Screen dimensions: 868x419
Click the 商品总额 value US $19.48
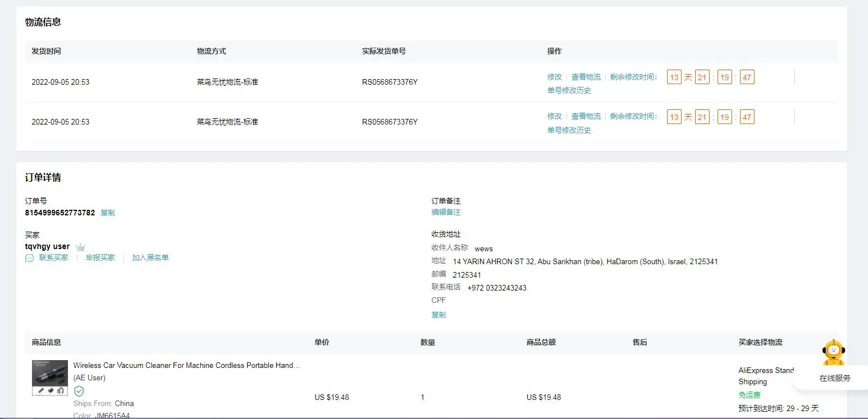coord(544,397)
